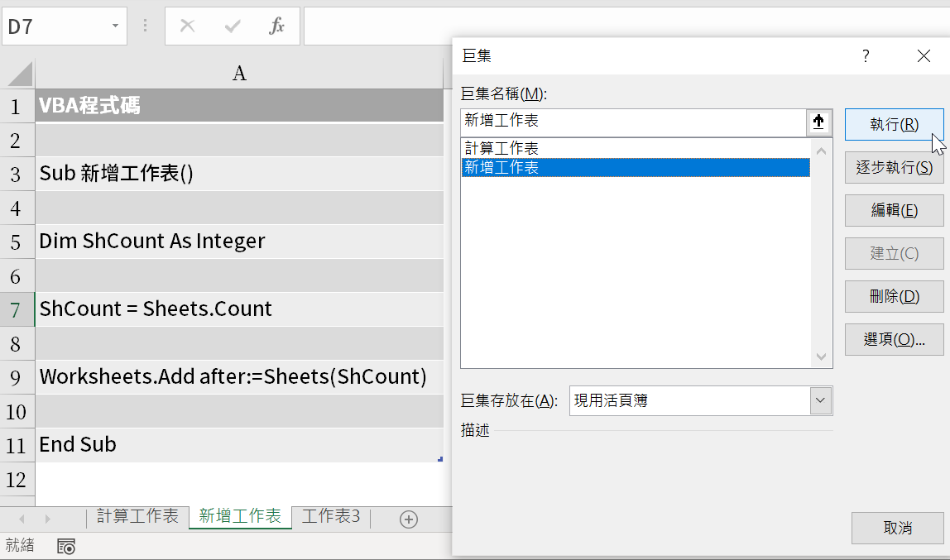Open macro 選項(O)... options button
The width and height of the screenshot is (950, 560).
(x=895, y=340)
